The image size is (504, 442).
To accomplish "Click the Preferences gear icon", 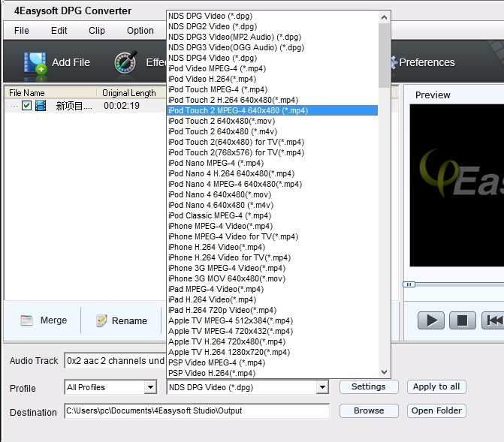I will pyautogui.click(x=394, y=62).
